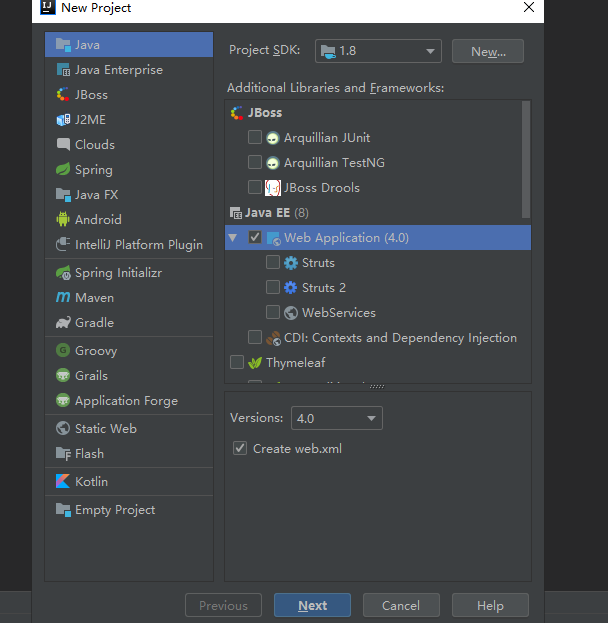This screenshot has height=623, width=608.
Task: Click the splitter handle below frameworks list
Action: 377,387
